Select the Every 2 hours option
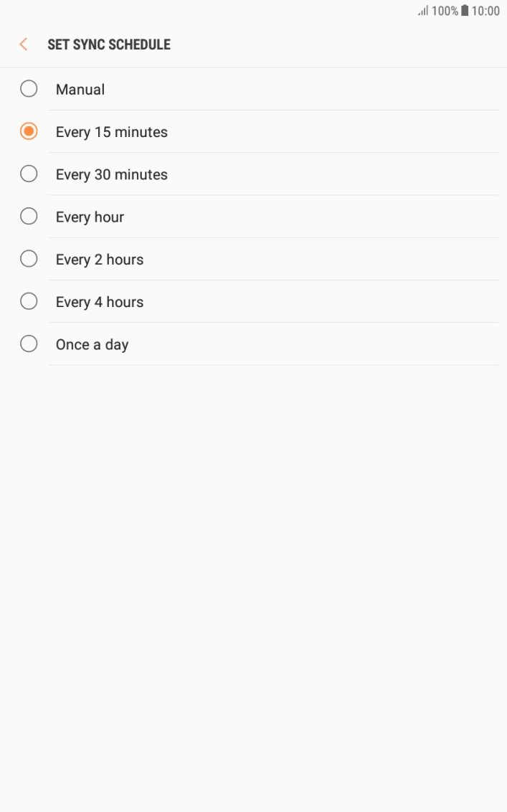Viewport: 507px width, 812px height. click(x=29, y=258)
